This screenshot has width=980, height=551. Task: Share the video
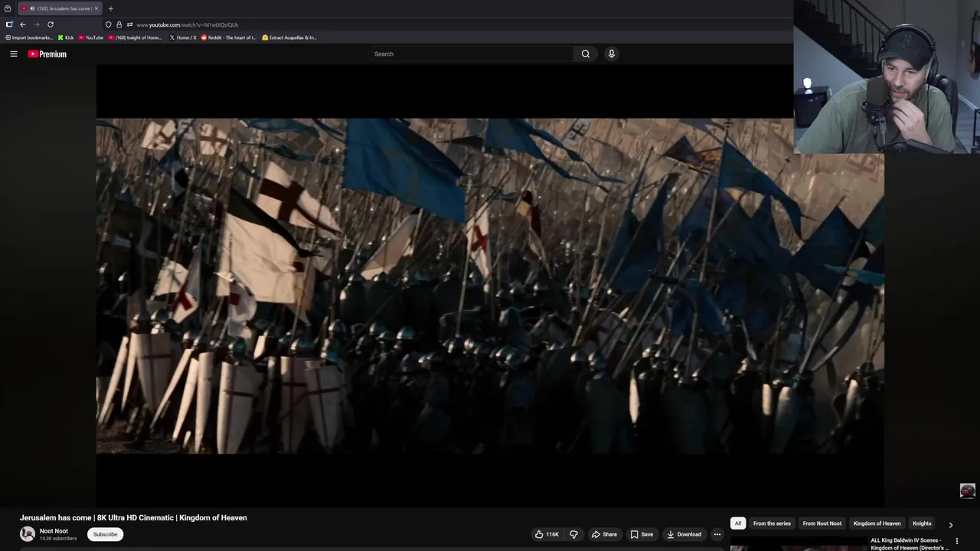tap(603, 534)
